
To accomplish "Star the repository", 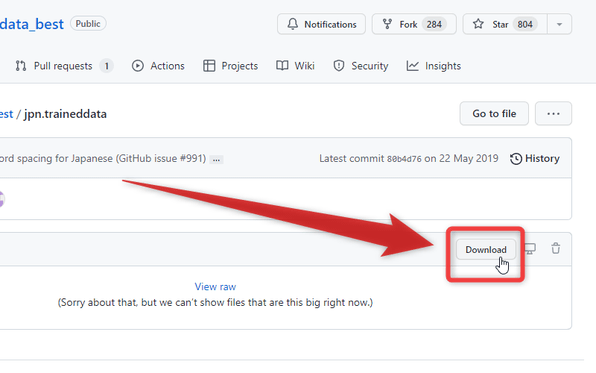I will pyautogui.click(x=505, y=24).
